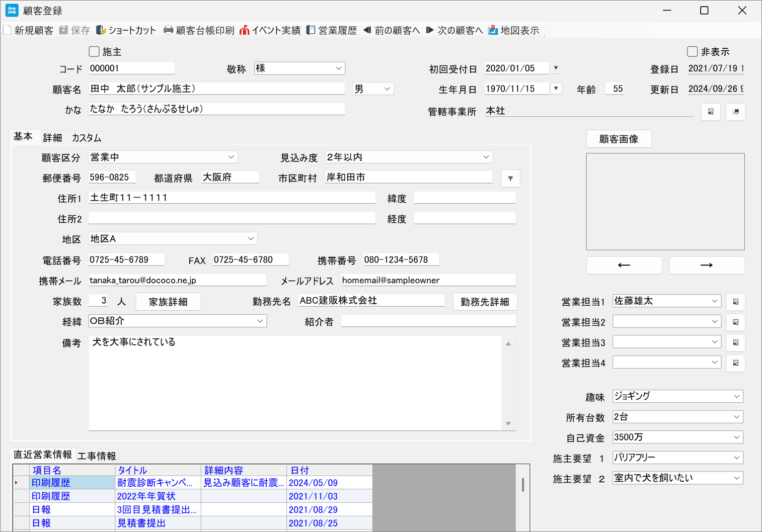Enable the 非表示 checkbox
762x532 pixels.
point(693,52)
